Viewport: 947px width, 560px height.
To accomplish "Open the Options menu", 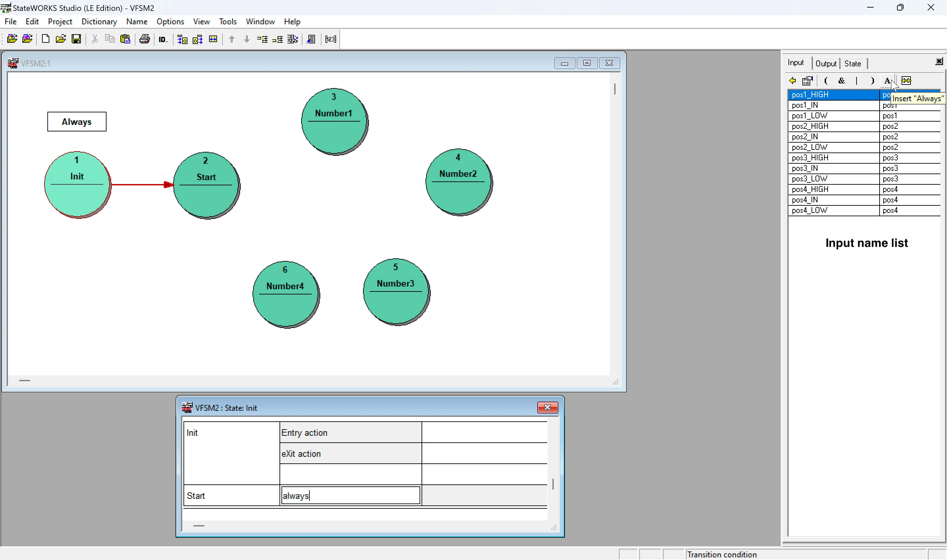I will 171,21.
